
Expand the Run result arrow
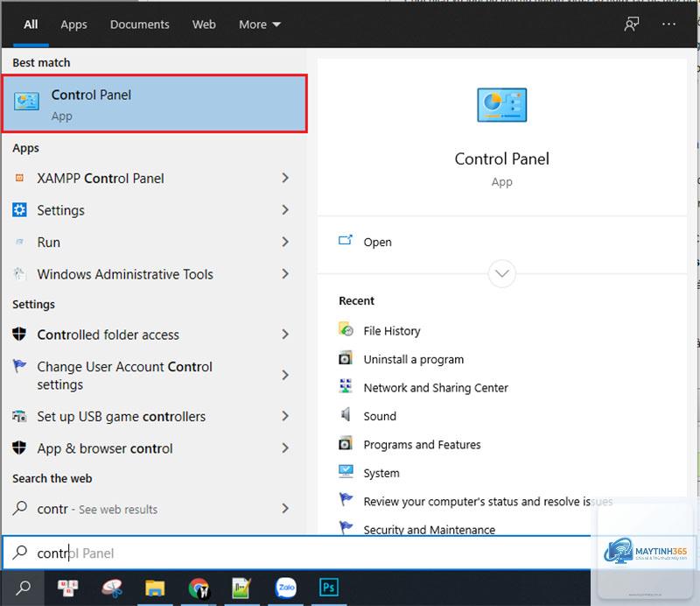pyautogui.click(x=285, y=242)
